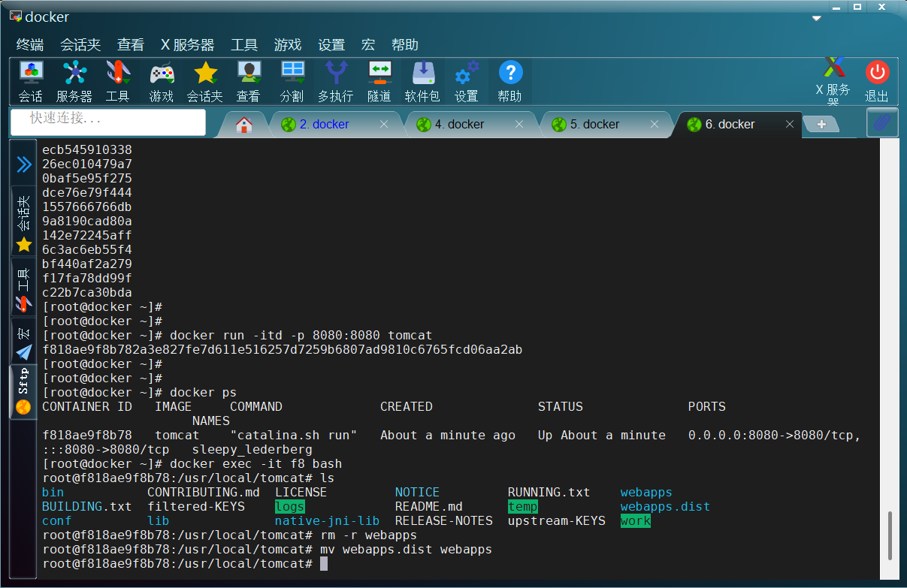The image size is (907, 588).
Task: Open the 游戏 menu in menu bar
Action: click(x=288, y=45)
